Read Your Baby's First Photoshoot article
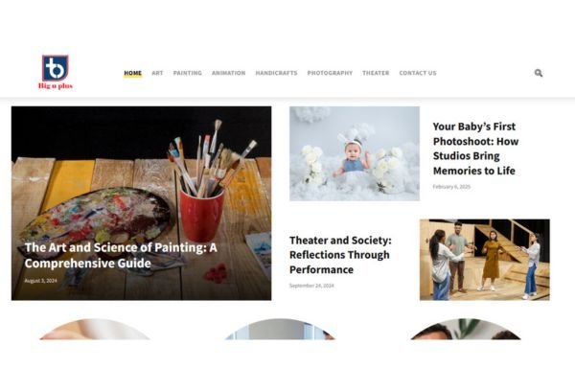This screenshot has height=392, width=575. point(475,149)
